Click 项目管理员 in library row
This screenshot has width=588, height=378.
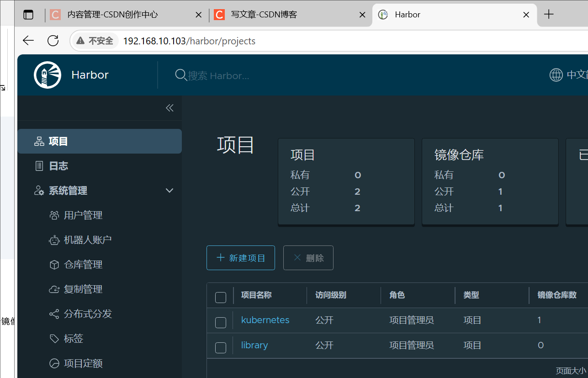(x=412, y=345)
